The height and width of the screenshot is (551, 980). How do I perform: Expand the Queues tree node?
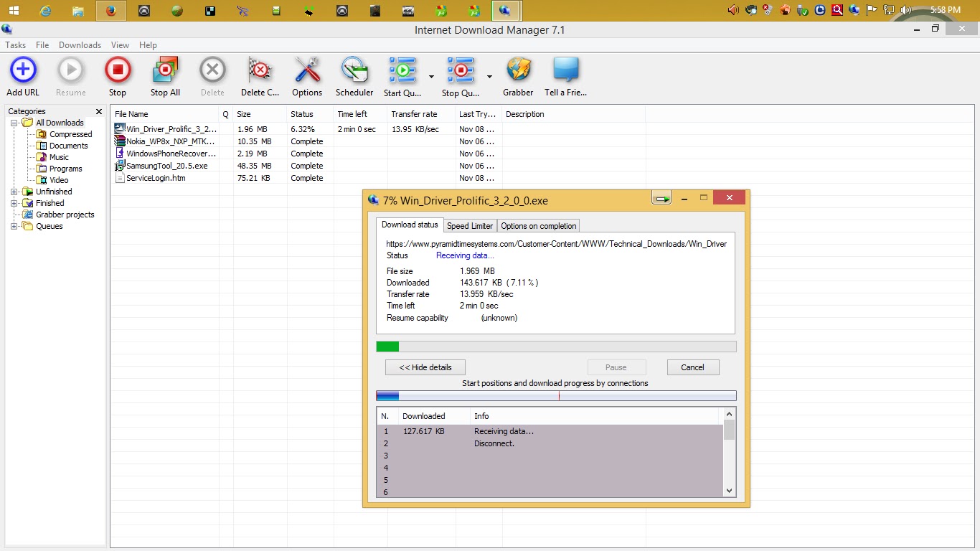click(x=14, y=226)
